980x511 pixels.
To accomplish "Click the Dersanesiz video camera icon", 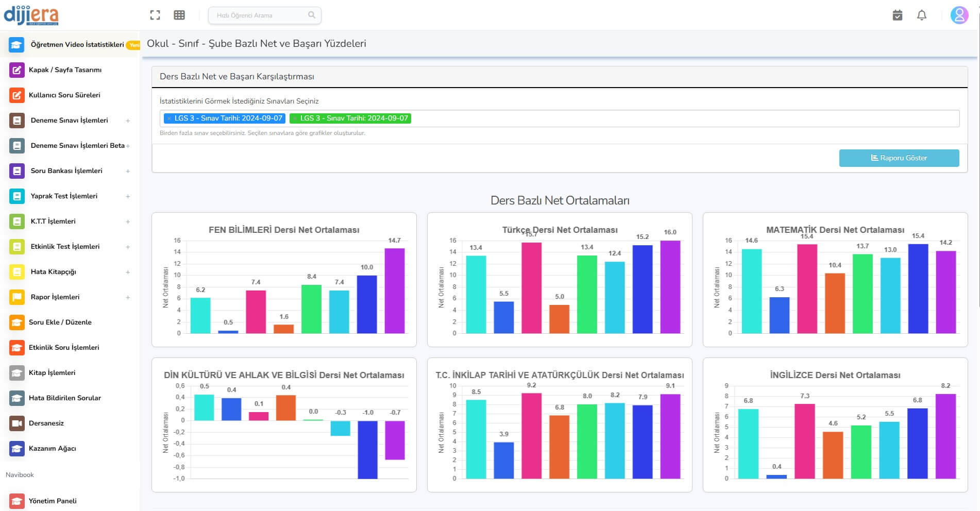I will tap(16, 423).
